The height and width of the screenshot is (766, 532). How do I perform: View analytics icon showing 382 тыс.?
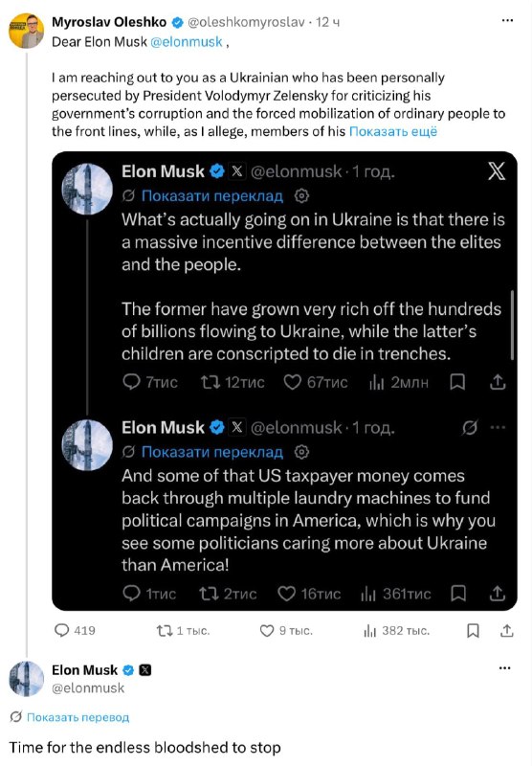point(370,631)
